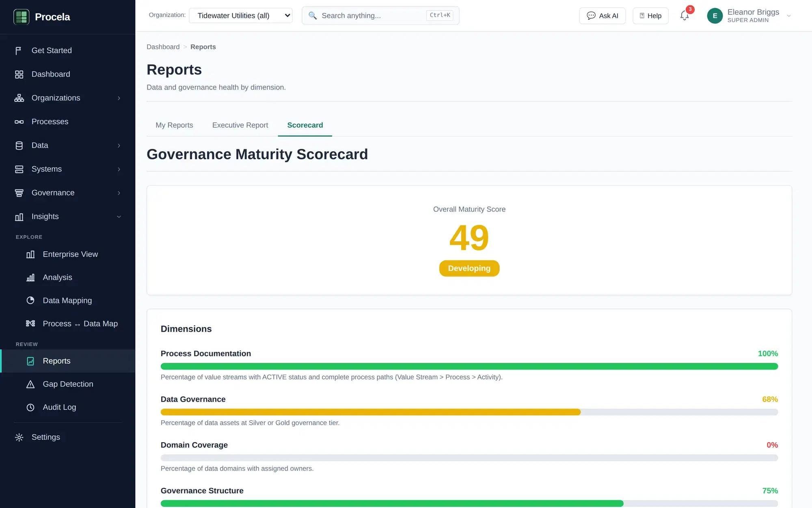
Task: Click the Process Documentation 100% value
Action: pos(768,354)
